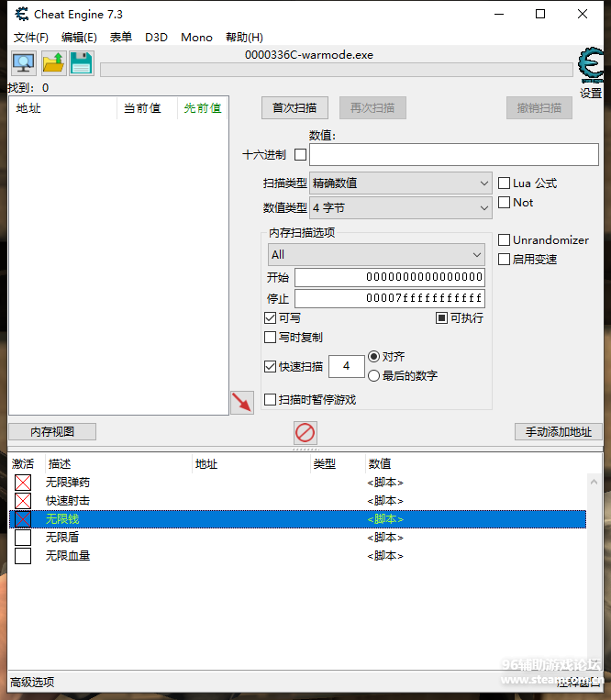Deactivate the 快速射击 script checkbox

(x=23, y=501)
